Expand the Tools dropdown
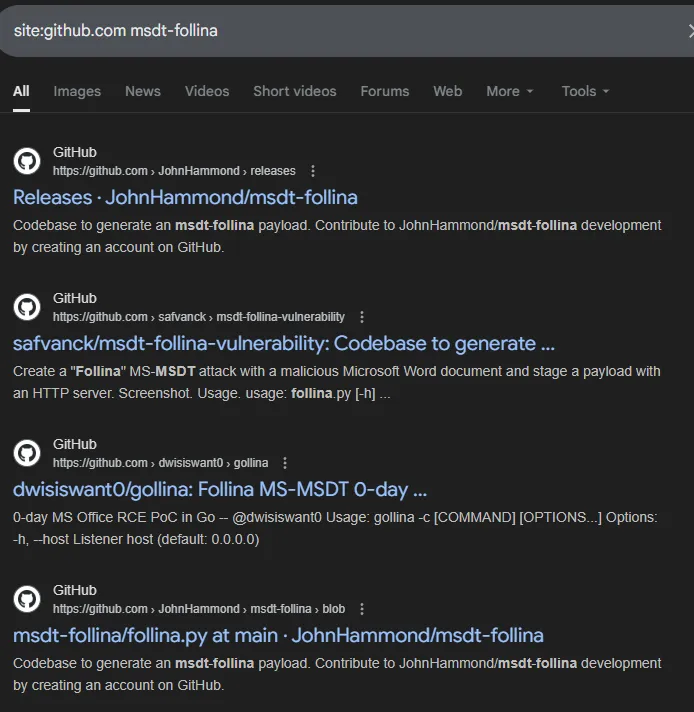Viewport: 694px width, 712px height. click(585, 91)
